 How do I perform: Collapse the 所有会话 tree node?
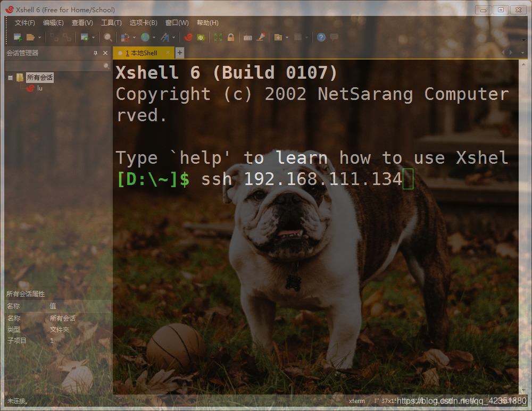11,78
